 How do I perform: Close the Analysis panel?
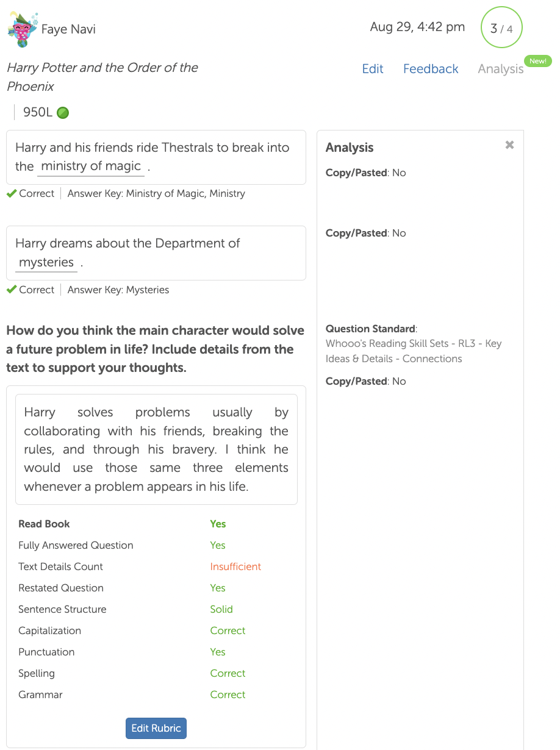pos(509,145)
